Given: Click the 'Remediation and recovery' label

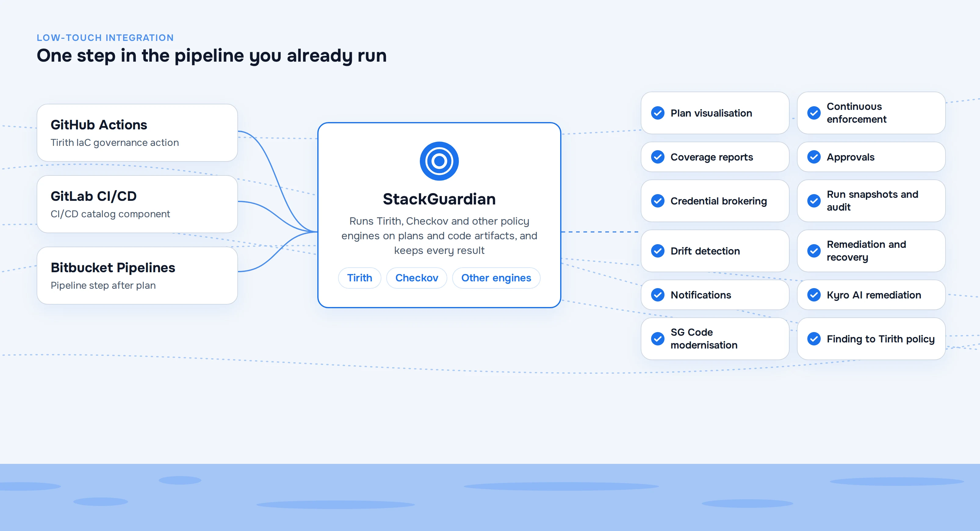Looking at the screenshot, I should (866, 251).
